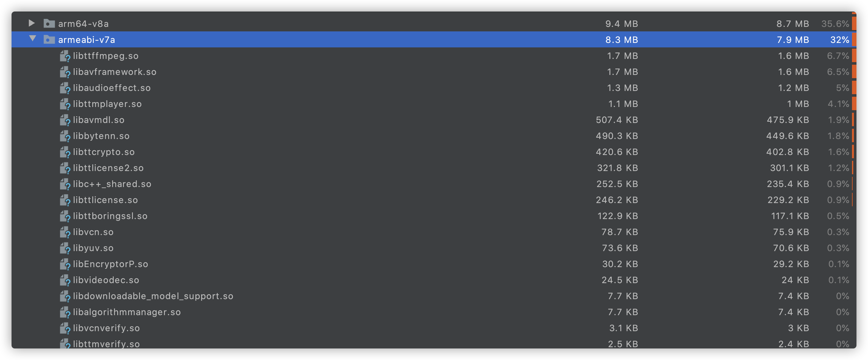
Task: Select the libttcrypto.so entry
Action: point(434,152)
